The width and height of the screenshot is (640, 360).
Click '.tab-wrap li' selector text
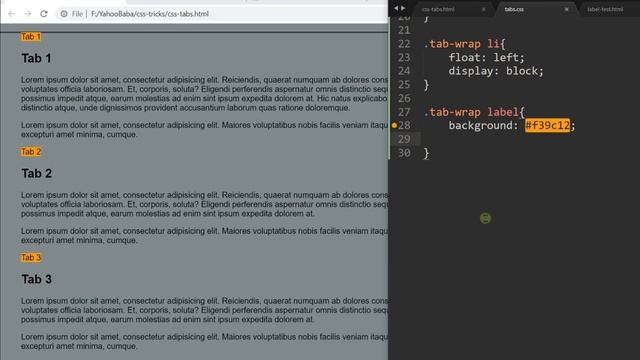tap(462, 44)
